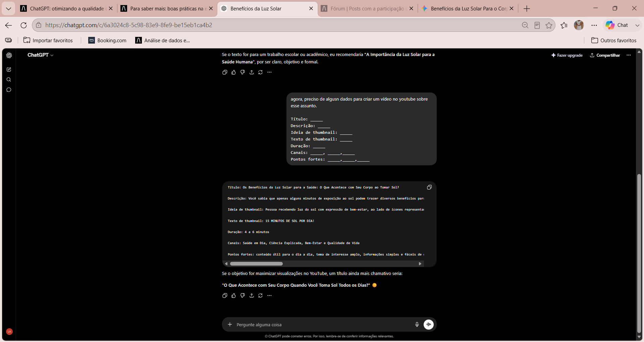644x342 pixels.
Task: Regenerate the first response
Action: pos(261,72)
